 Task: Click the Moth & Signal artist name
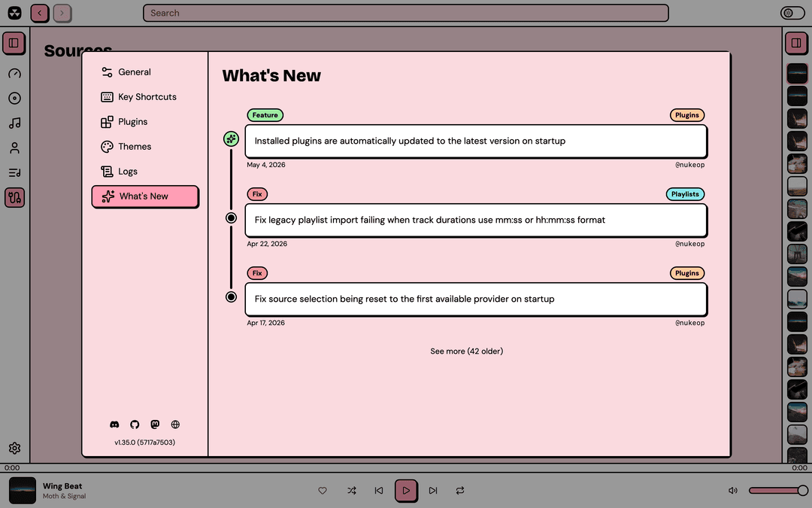point(64,496)
